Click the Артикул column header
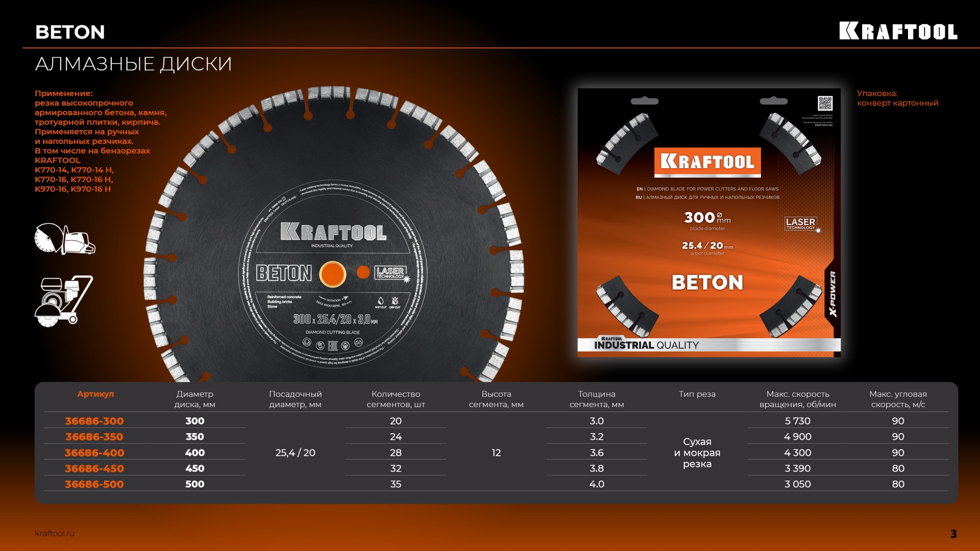 (95, 394)
